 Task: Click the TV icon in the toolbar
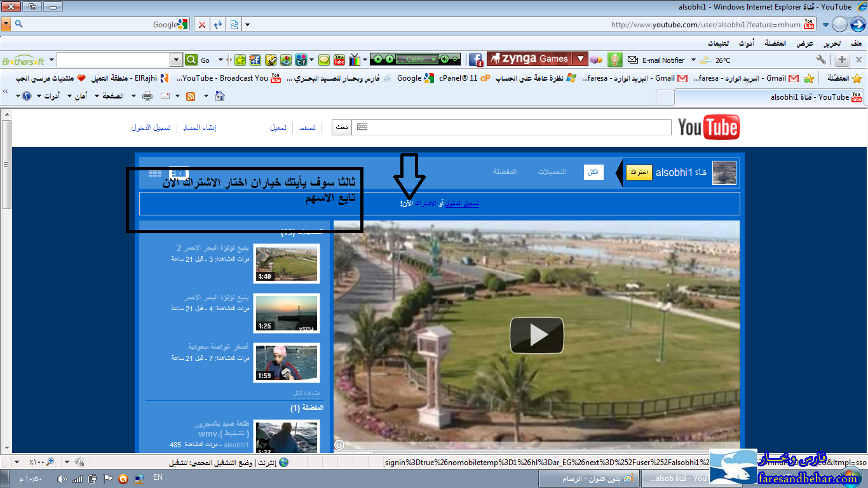[x=355, y=60]
